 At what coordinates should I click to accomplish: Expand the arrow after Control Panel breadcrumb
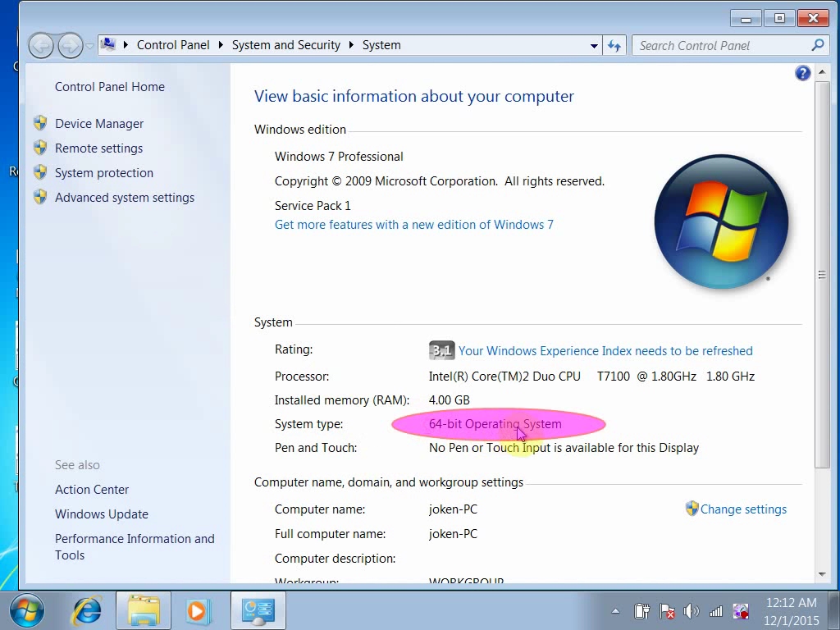[221, 45]
